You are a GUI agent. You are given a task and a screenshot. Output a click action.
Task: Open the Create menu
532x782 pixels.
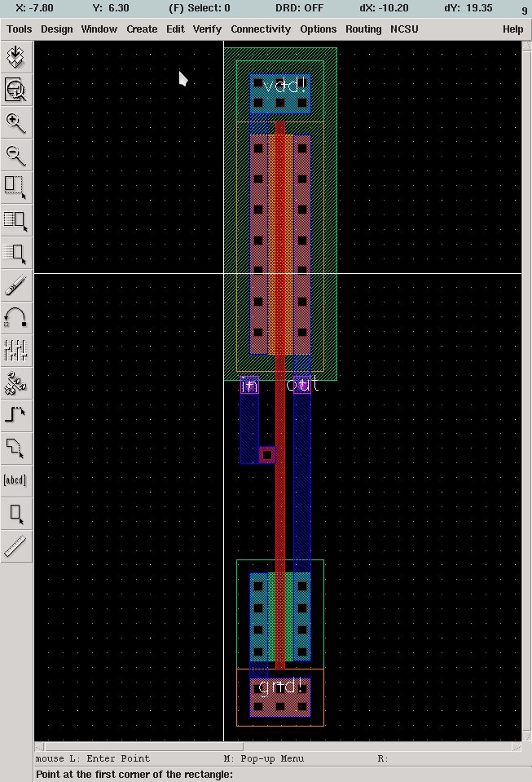coord(142,29)
